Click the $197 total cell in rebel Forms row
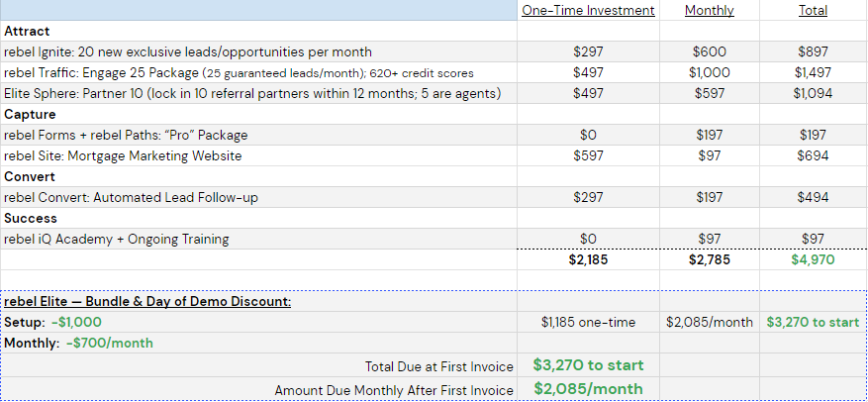The image size is (868, 402). pyautogui.click(x=813, y=135)
